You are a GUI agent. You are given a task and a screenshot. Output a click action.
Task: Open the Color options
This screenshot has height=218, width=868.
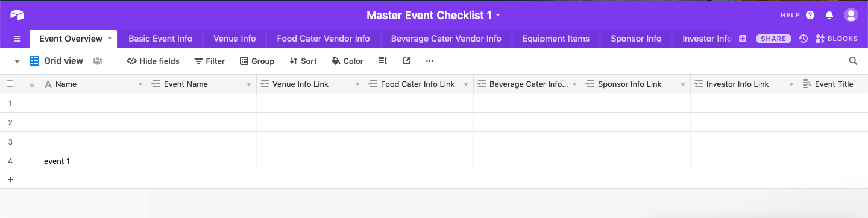coord(347,61)
